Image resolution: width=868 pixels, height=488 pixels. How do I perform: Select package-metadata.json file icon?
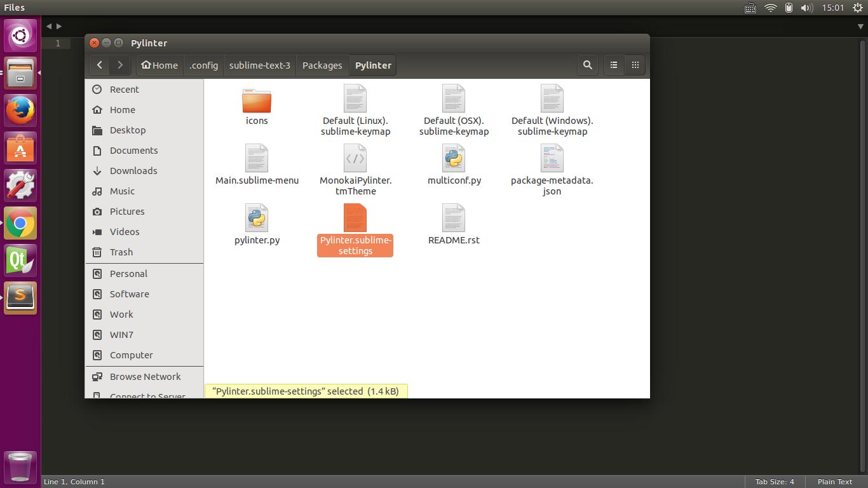pyautogui.click(x=552, y=158)
